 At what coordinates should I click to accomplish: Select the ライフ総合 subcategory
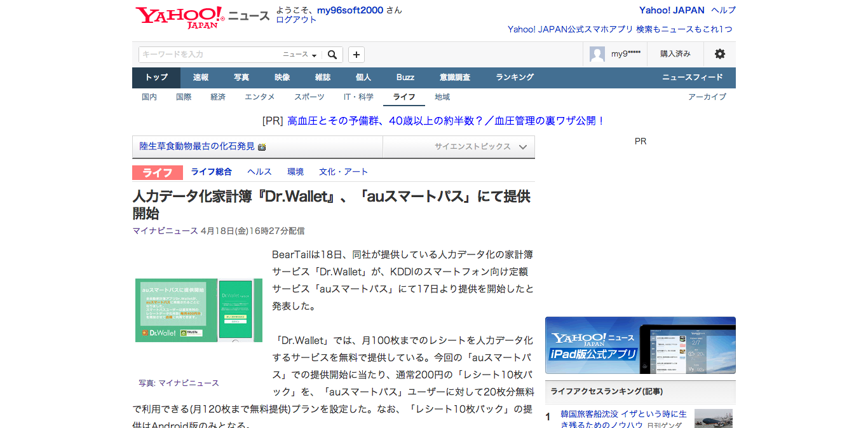click(x=212, y=172)
